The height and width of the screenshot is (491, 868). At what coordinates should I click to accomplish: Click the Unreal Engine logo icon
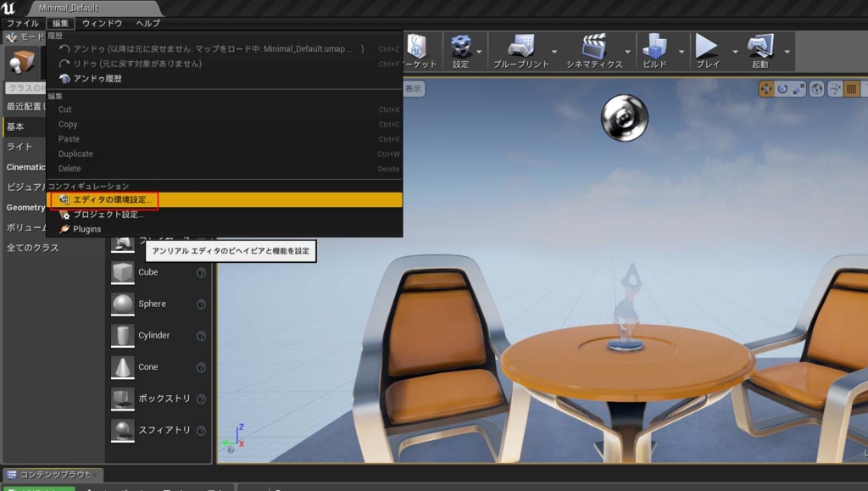pyautogui.click(x=8, y=8)
